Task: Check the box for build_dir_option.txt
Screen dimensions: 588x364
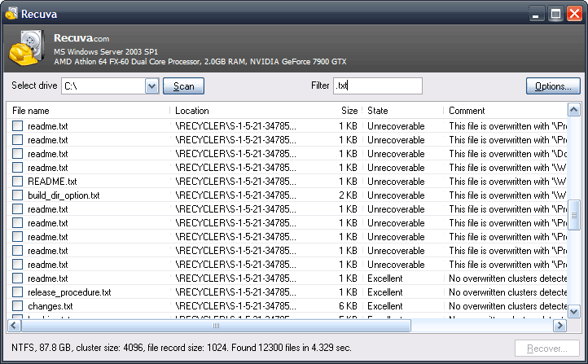Action: pos(17,195)
